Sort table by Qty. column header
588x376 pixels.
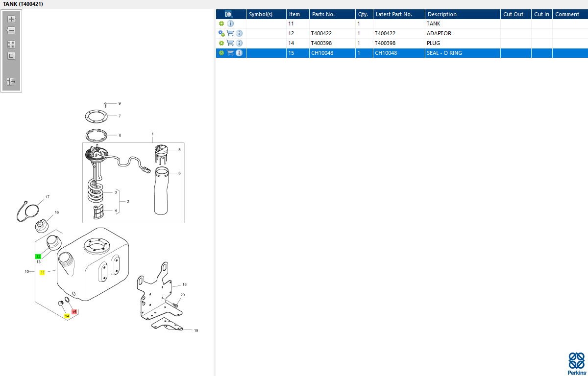[364, 14]
